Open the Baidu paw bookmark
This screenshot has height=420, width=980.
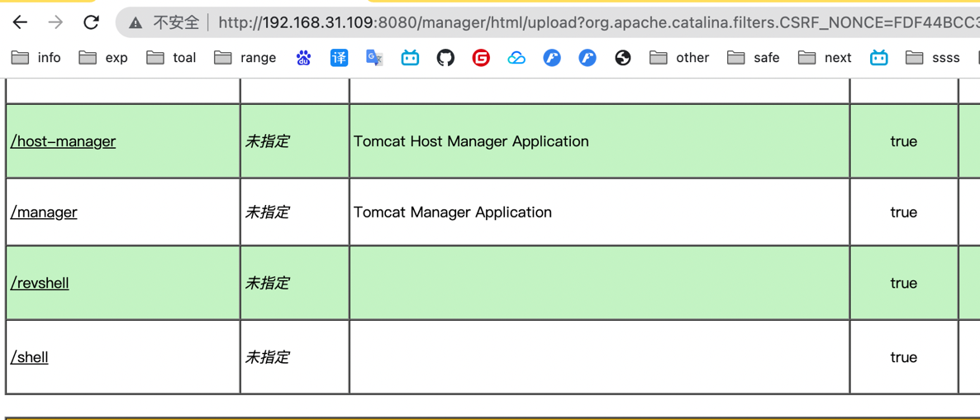click(x=303, y=58)
